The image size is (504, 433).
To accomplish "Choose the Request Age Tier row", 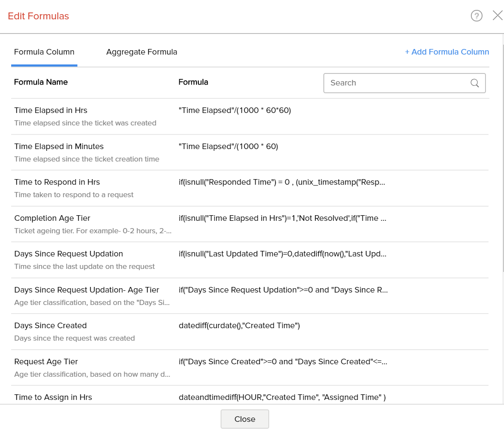I will 46,362.
